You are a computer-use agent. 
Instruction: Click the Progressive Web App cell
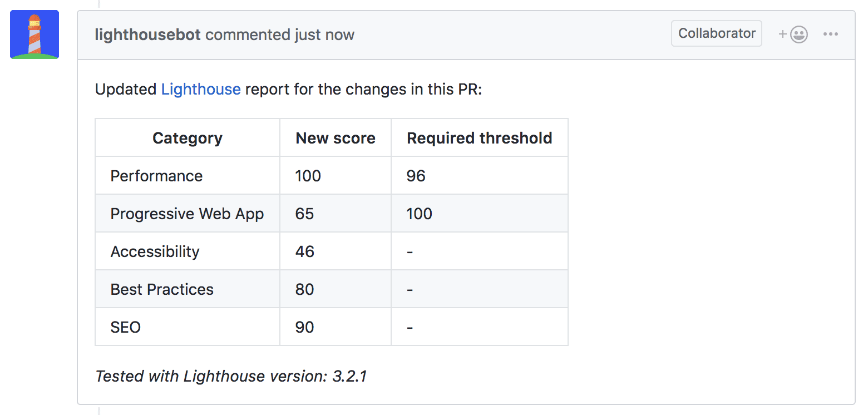(187, 213)
